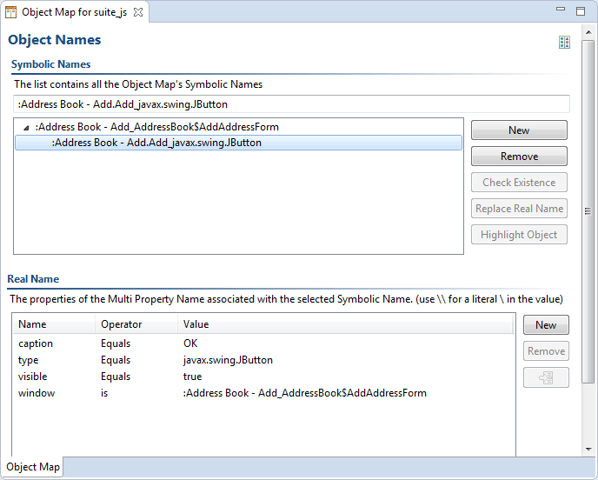598x480 pixels.
Task: Click the 'is' operator cell
Action: 104,393
